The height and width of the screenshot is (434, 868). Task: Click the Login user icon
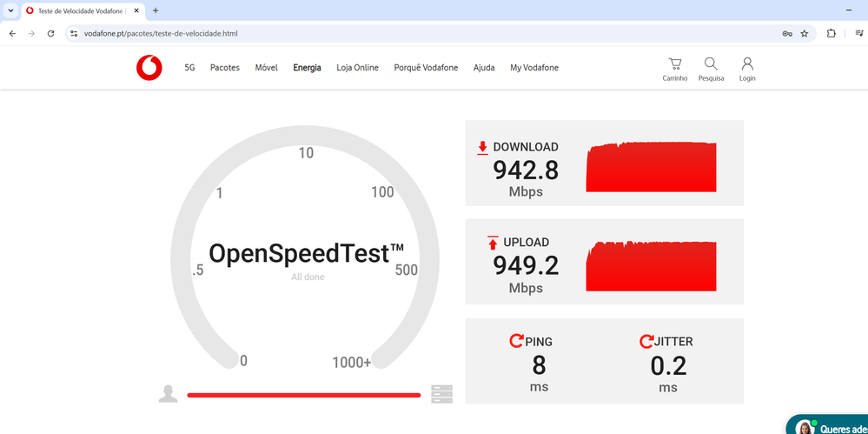[747, 70]
